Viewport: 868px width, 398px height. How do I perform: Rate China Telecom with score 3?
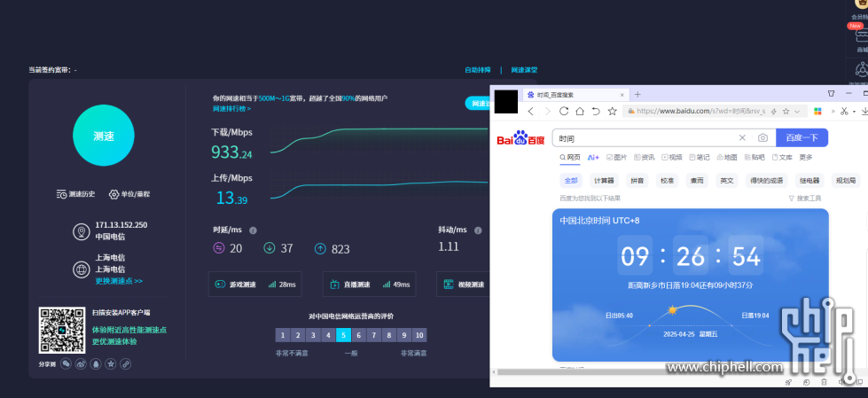(313, 335)
